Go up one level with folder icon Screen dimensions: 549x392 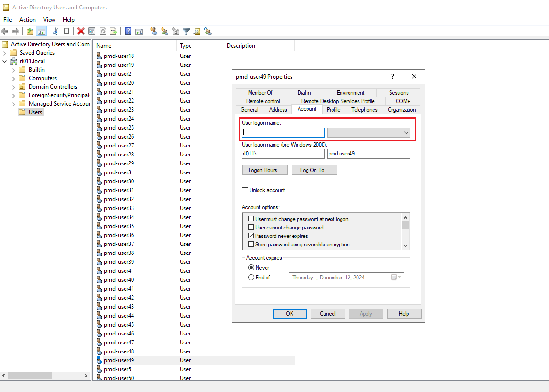31,32
